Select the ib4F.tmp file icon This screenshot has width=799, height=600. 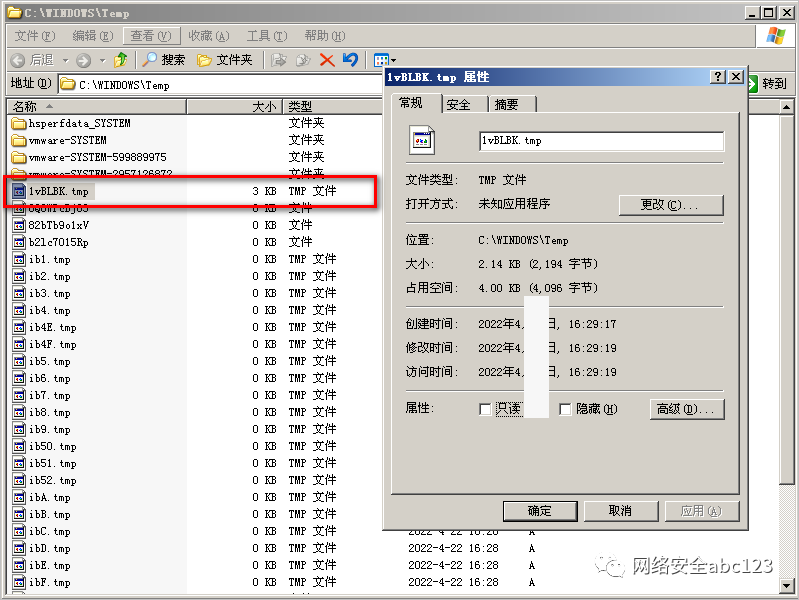tap(19, 344)
